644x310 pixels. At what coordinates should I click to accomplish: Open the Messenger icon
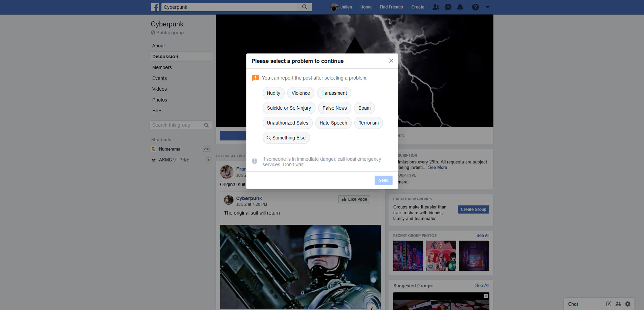pos(448,7)
